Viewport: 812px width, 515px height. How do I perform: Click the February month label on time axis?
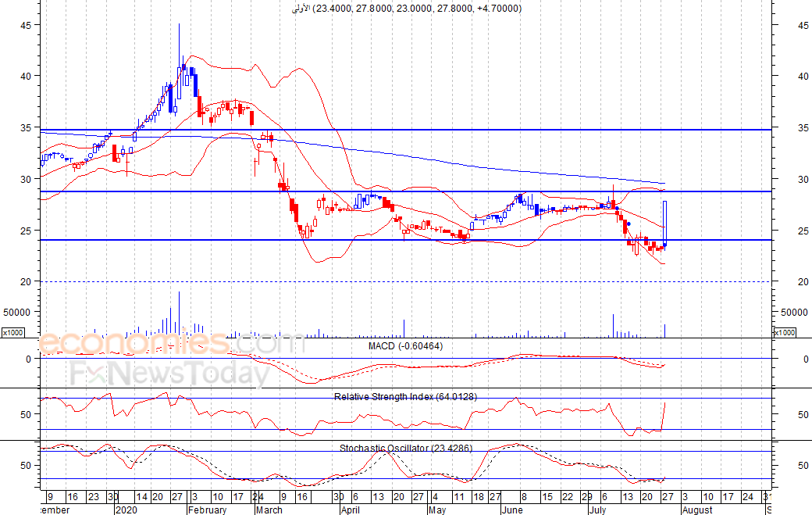(x=207, y=510)
